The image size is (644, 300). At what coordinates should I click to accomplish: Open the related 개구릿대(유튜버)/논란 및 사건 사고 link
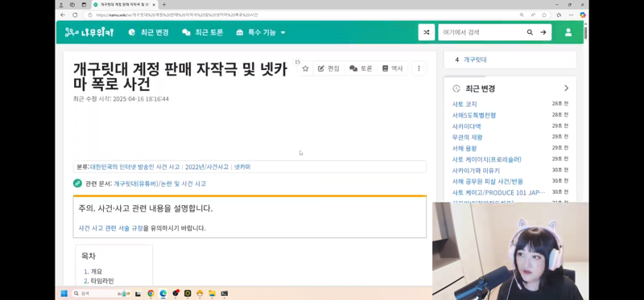(x=159, y=184)
